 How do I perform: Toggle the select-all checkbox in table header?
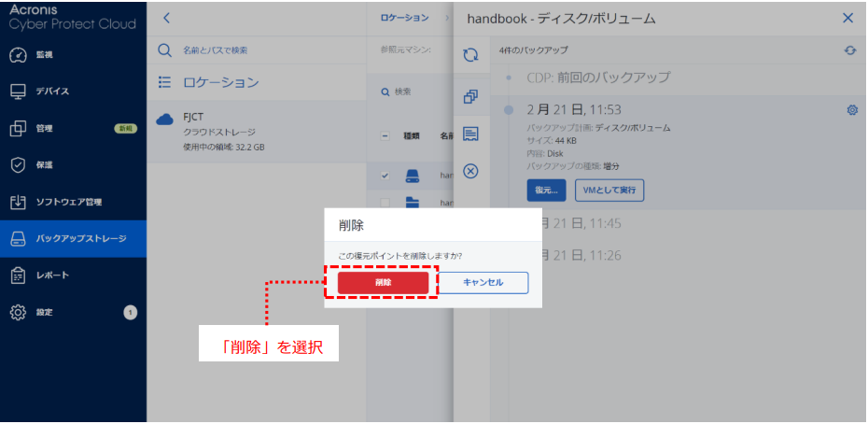(x=385, y=136)
